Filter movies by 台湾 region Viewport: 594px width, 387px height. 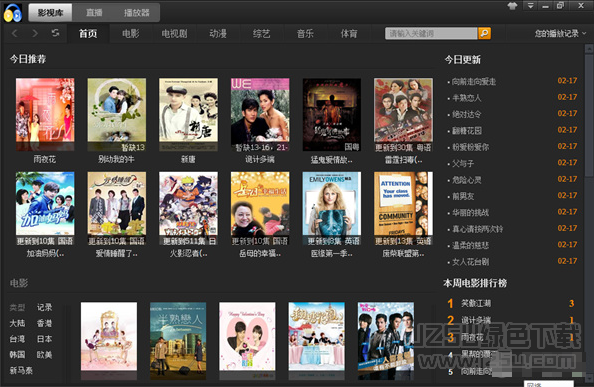(x=17, y=339)
